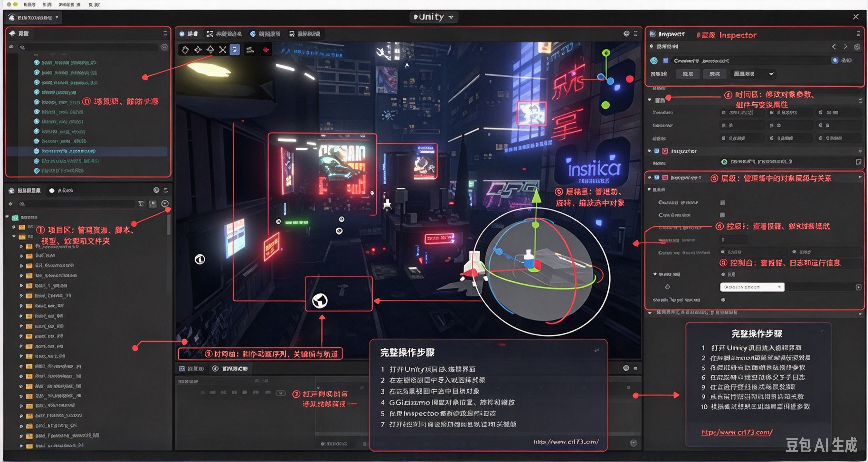Toggle the blue checkbox beside Inspector object name

pos(665,61)
